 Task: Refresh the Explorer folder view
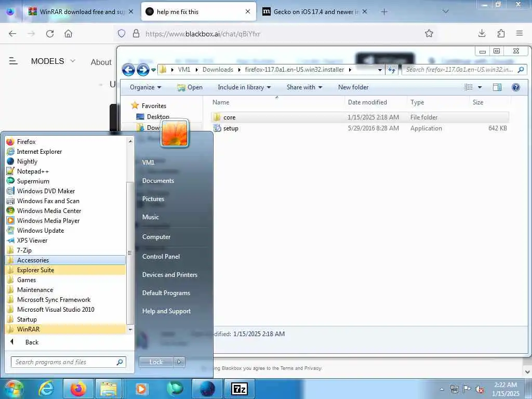pyautogui.click(x=392, y=70)
